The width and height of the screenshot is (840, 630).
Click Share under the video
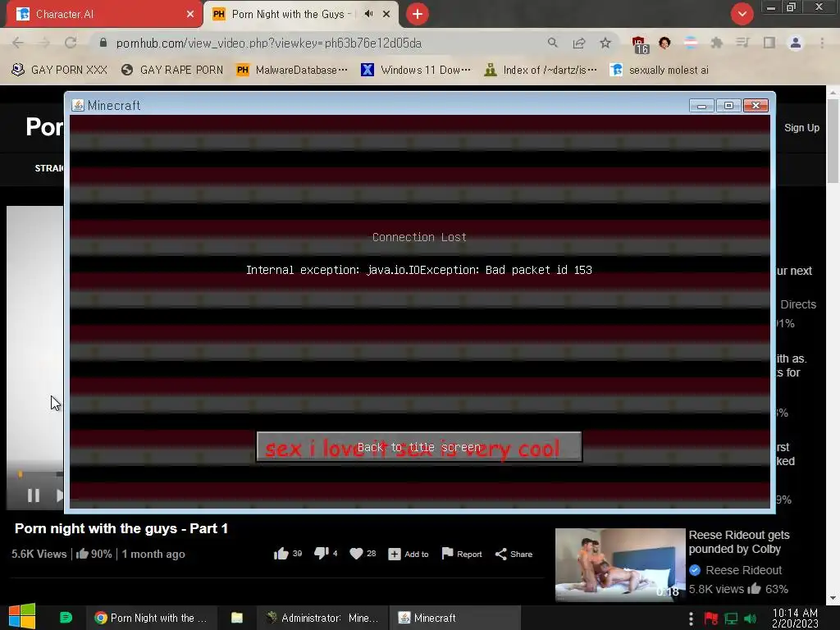coord(514,554)
